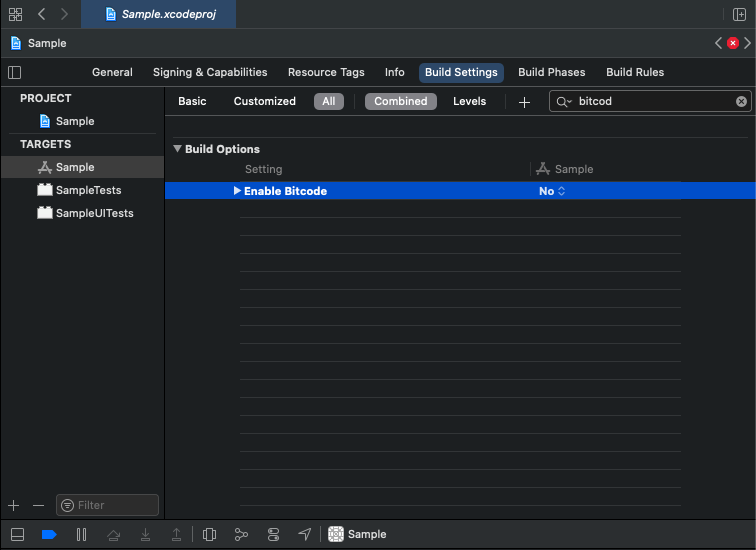Image resolution: width=756 pixels, height=550 pixels.
Task: Add a build setting with plus button
Action: coord(525,102)
